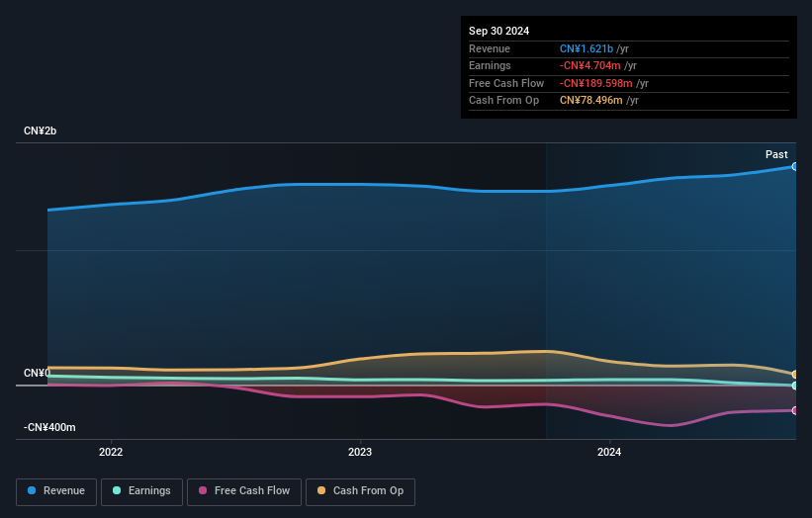The image size is (812, 518).
Task: Click the blue Revenue legend dot
Action: point(32,490)
